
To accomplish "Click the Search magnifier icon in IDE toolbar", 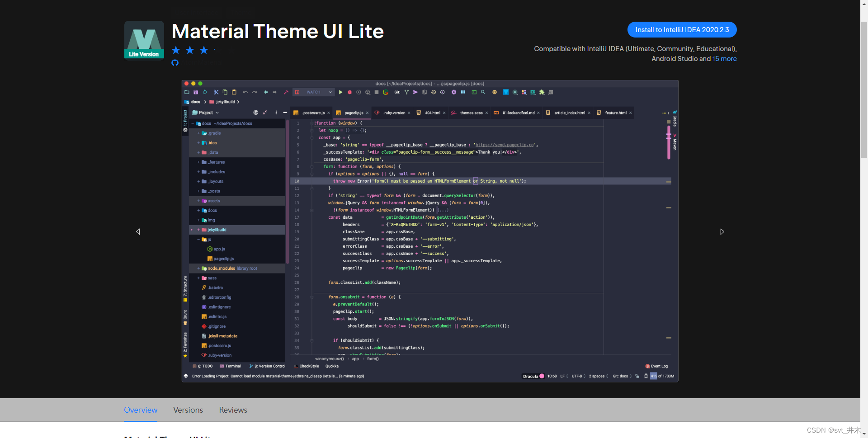I will pyautogui.click(x=483, y=92).
